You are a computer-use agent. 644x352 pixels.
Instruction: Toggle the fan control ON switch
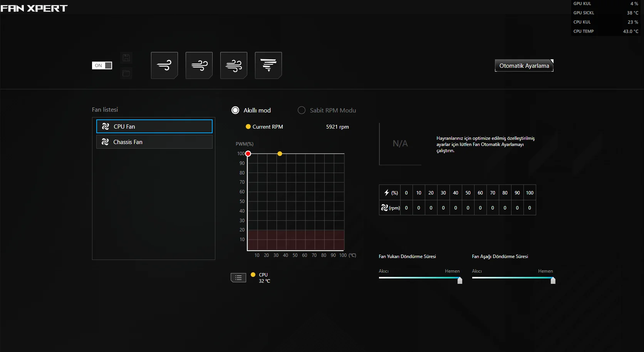[102, 65]
